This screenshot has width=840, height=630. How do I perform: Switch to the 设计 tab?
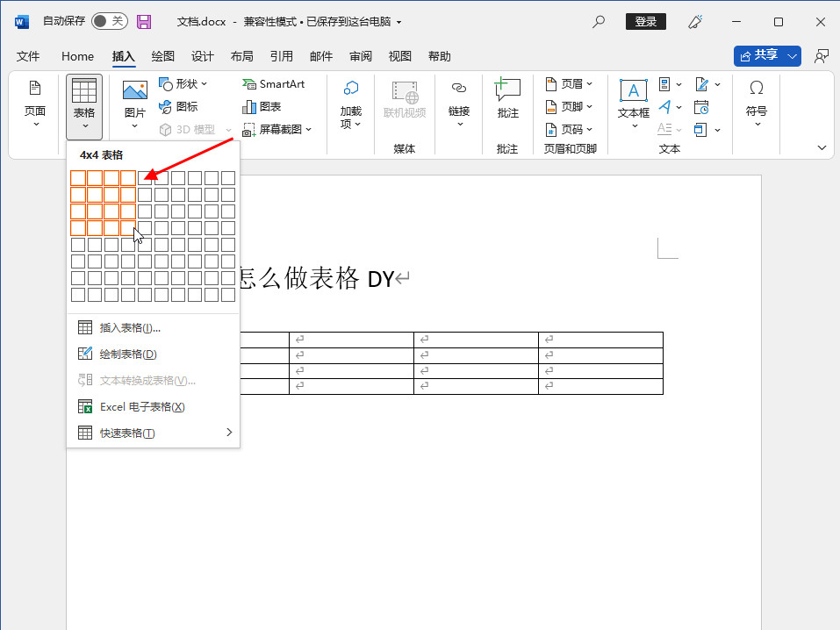pos(203,56)
